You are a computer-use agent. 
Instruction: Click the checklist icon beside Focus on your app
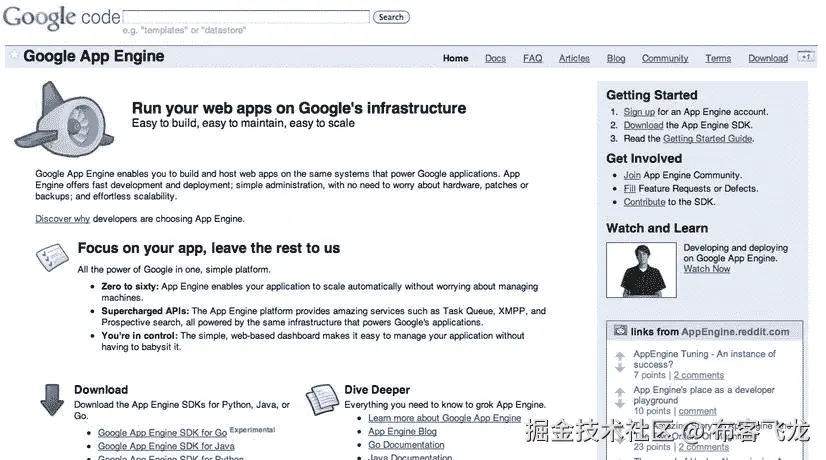52,257
